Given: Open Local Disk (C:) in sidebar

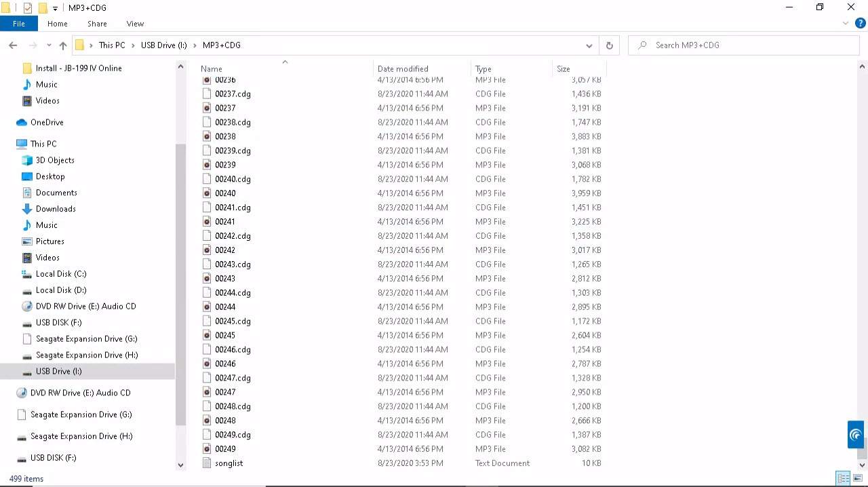Looking at the screenshot, I should coord(61,275).
